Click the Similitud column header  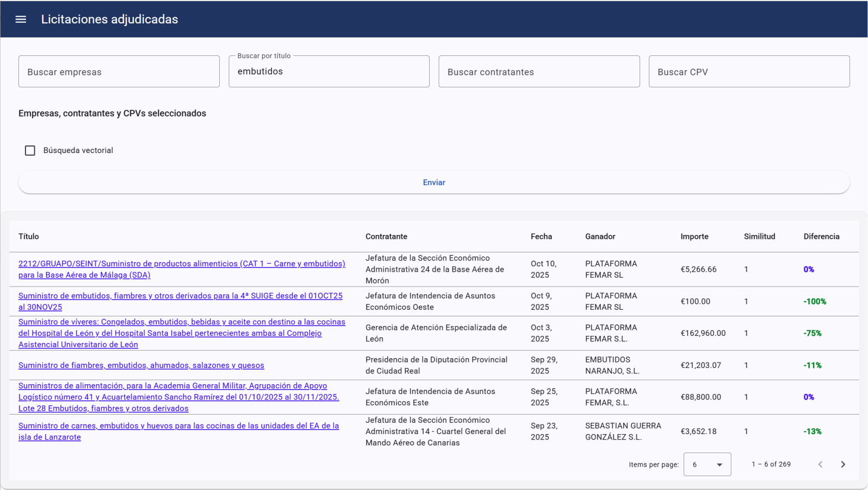tap(759, 237)
